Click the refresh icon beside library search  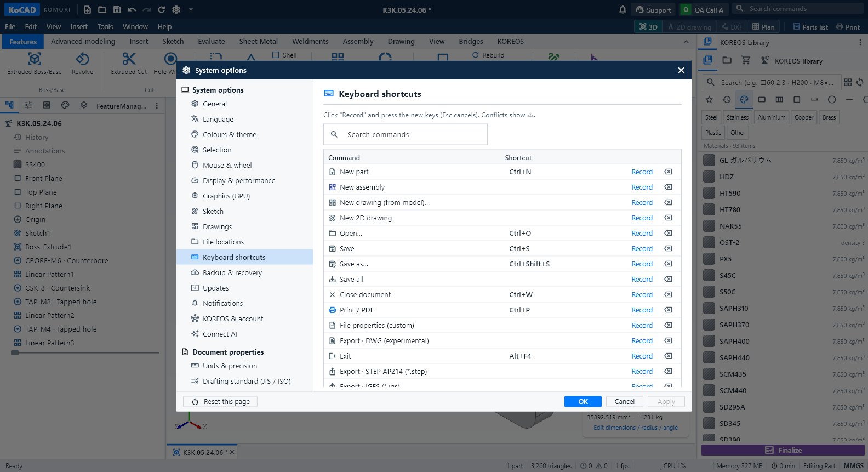(860, 82)
